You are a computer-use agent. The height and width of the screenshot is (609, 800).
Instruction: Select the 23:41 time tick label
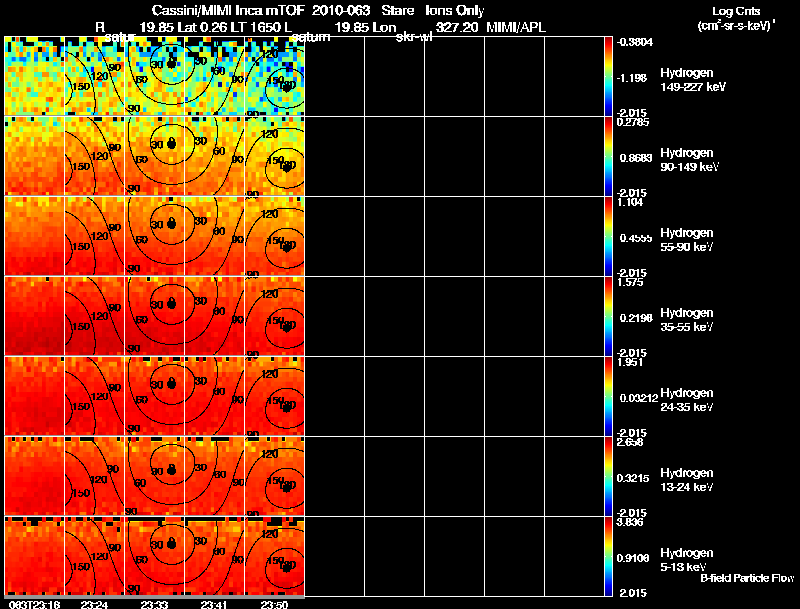point(214,604)
